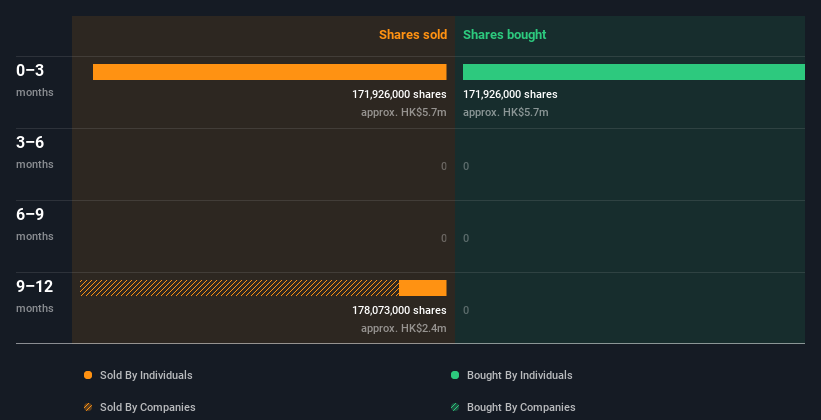Click the Sold By Companies hatched legend icon
The image size is (821, 420).
(x=88, y=407)
